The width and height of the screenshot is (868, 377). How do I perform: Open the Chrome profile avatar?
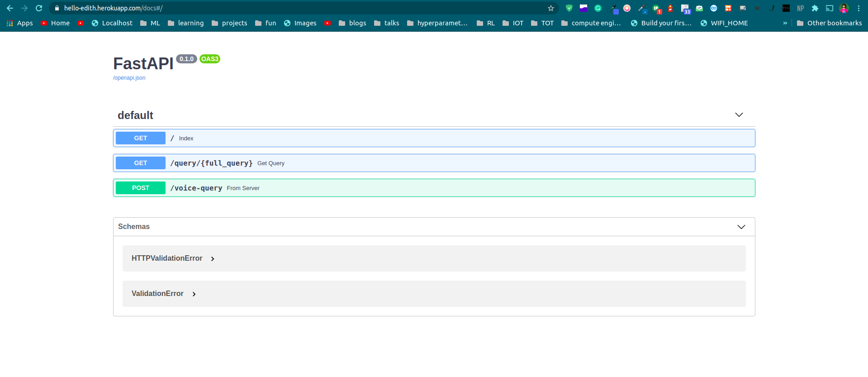tap(844, 8)
